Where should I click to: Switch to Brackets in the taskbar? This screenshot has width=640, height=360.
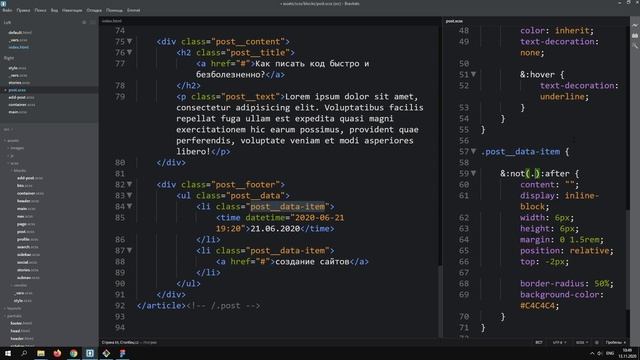[x=90, y=353]
